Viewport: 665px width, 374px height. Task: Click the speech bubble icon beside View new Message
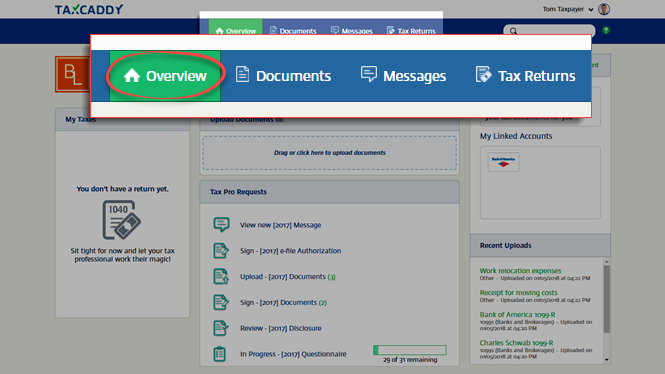[x=221, y=224]
